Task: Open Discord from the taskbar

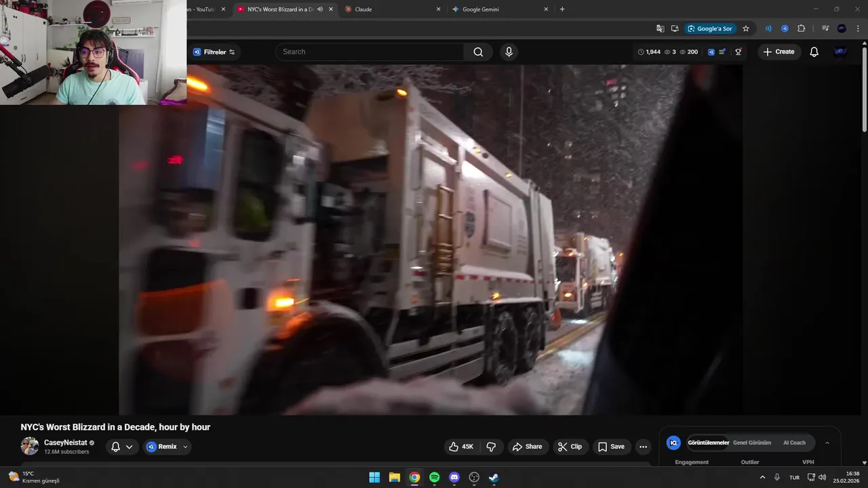Action: (454, 477)
